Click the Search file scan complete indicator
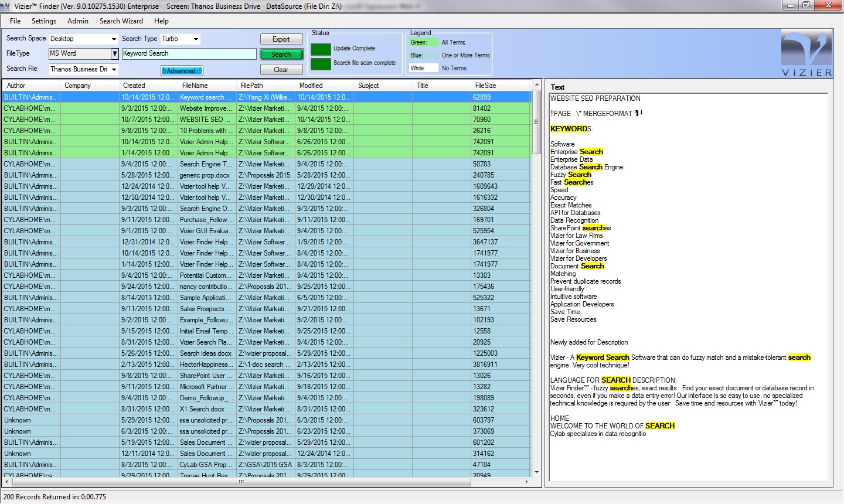 click(x=321, y=64)
